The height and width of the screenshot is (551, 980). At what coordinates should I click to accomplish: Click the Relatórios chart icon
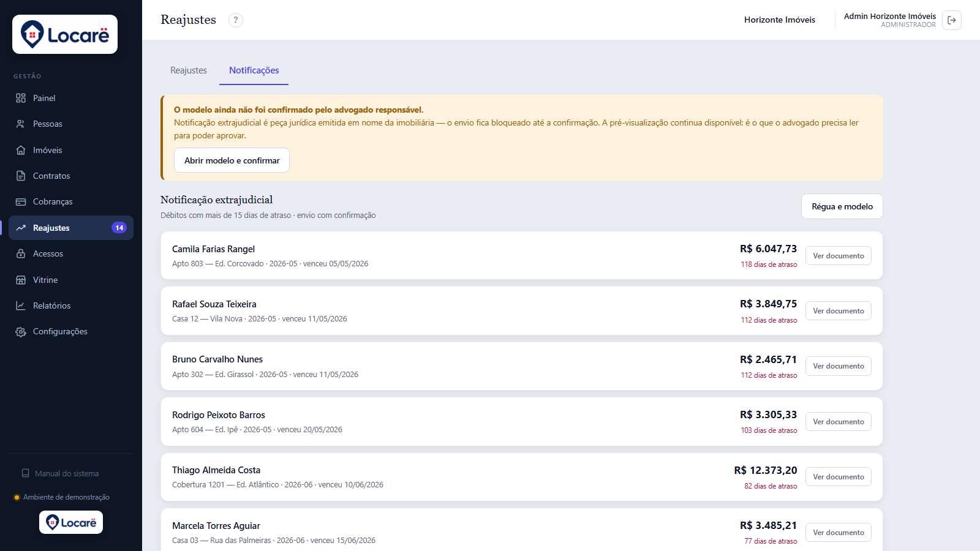pos(21,305)
